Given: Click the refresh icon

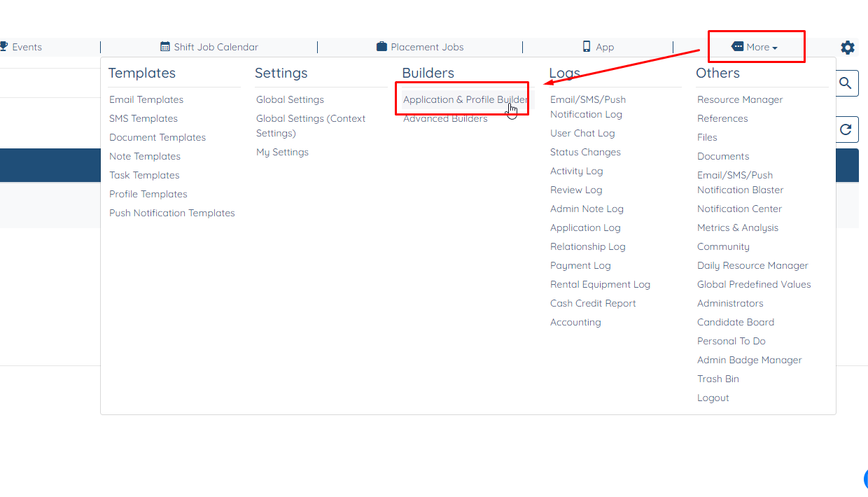Looking at the screenshot, I should [846, 129].
